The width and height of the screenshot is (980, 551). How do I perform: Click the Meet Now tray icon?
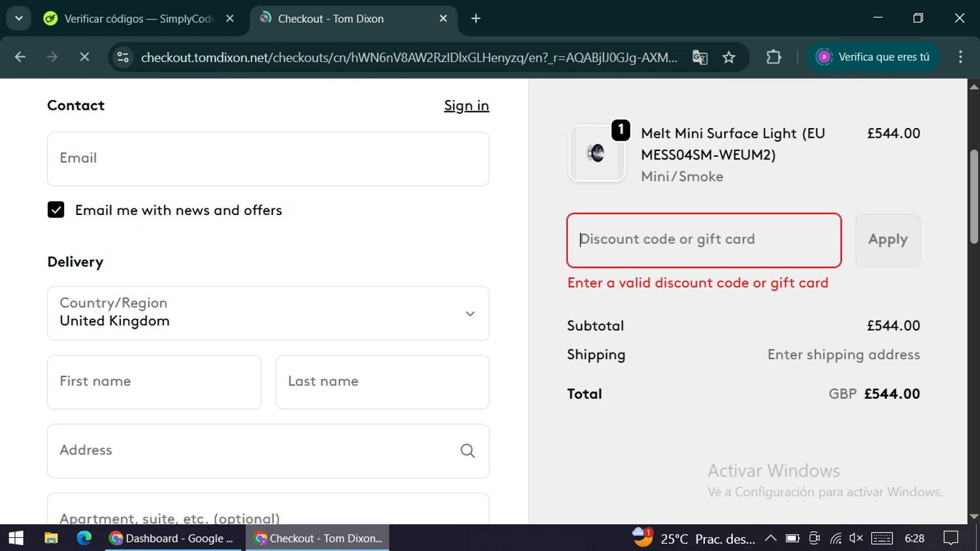[x=814, y=538]
